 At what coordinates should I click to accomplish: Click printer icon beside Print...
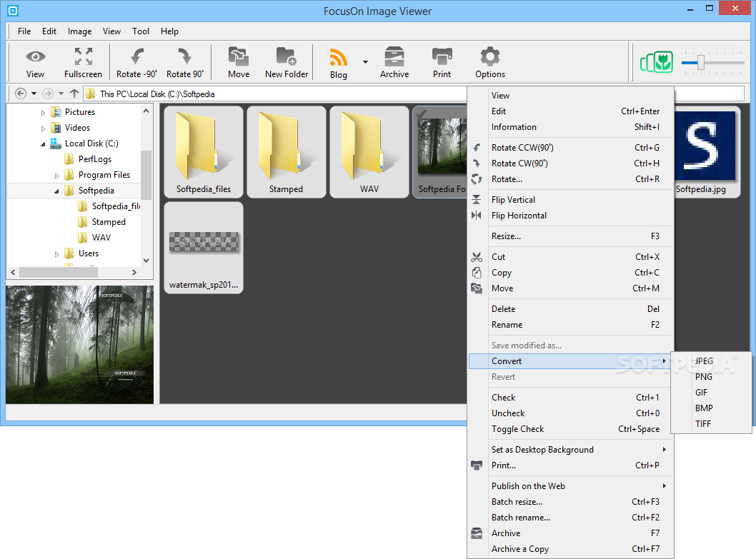[x=477, y=465]
